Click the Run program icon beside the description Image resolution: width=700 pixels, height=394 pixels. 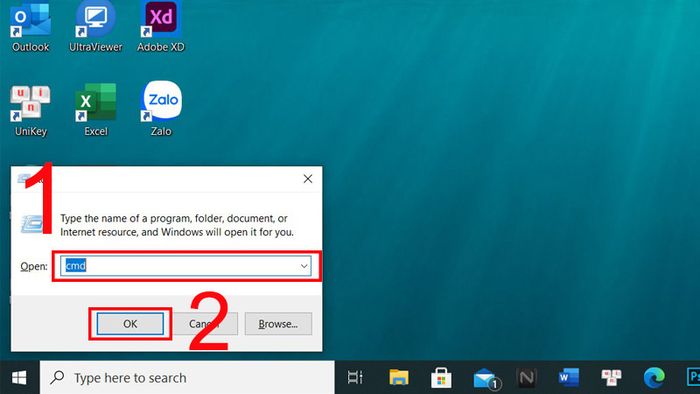pyautogui.click(x=32, y=224)
